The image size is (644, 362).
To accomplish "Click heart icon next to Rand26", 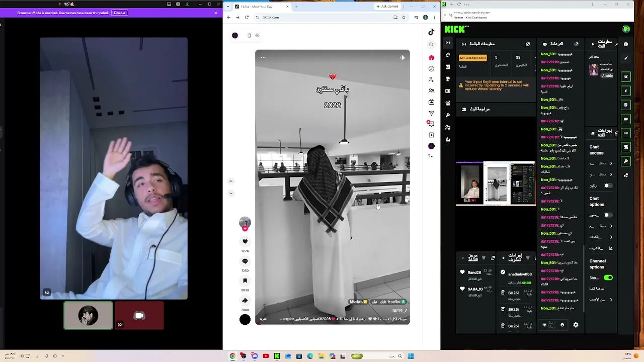I will [x=462, y=273].
